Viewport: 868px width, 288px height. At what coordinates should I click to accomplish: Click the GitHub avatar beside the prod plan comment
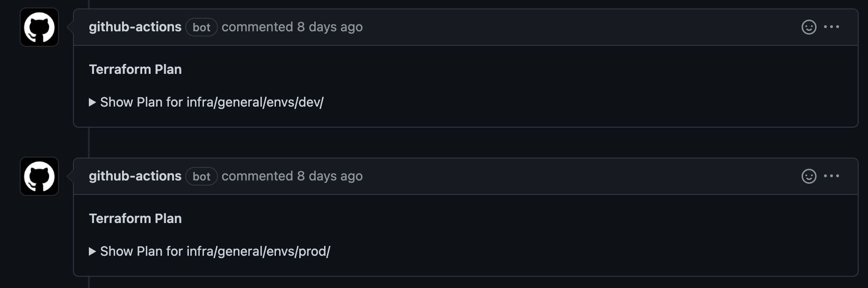click(x=39, y=176)
